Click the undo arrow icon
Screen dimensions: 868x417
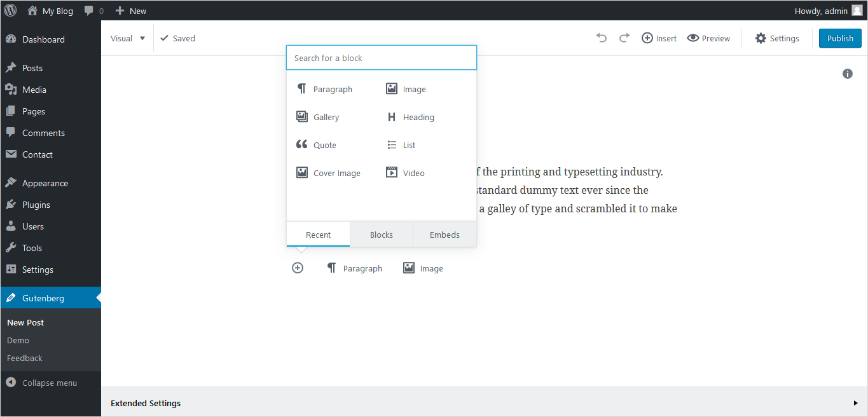[601, 38]
